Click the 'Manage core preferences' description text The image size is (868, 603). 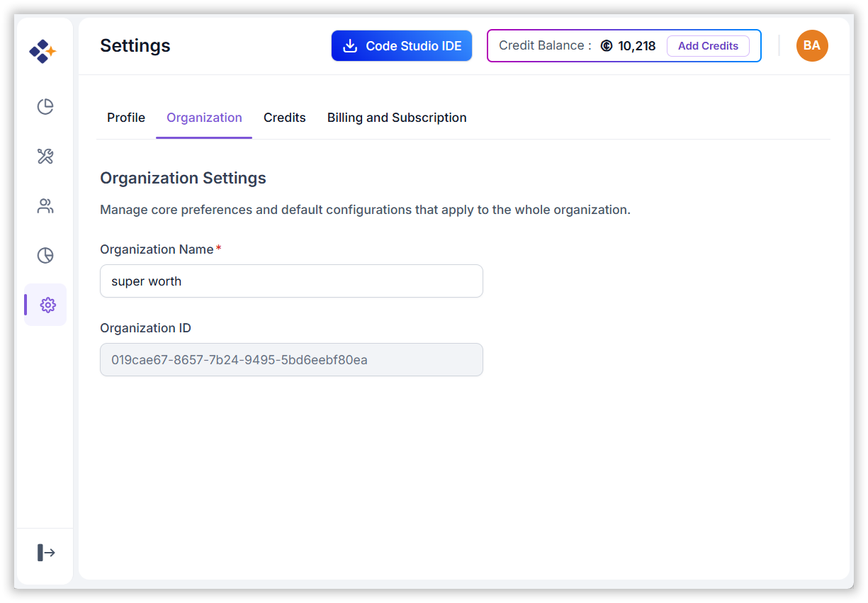coord(365,210)
